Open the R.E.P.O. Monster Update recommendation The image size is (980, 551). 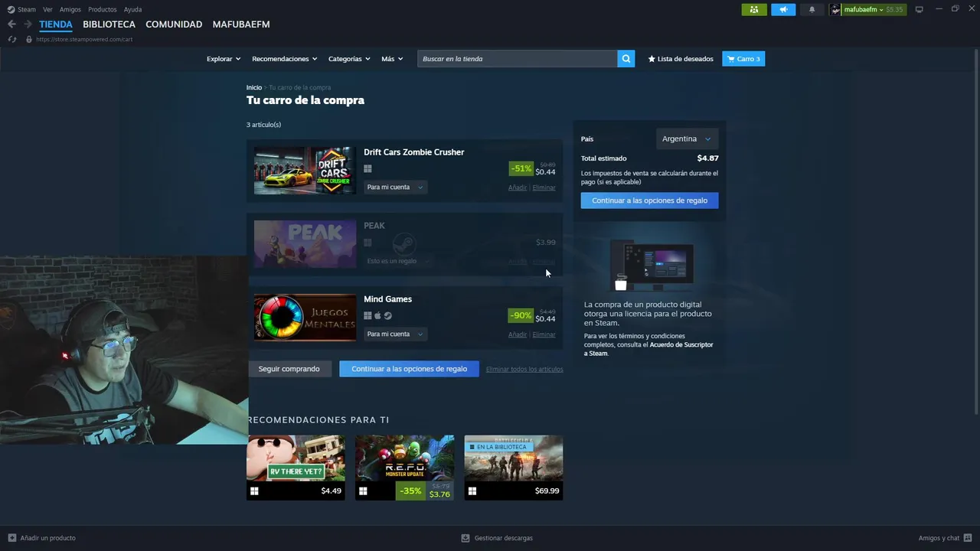404,468
